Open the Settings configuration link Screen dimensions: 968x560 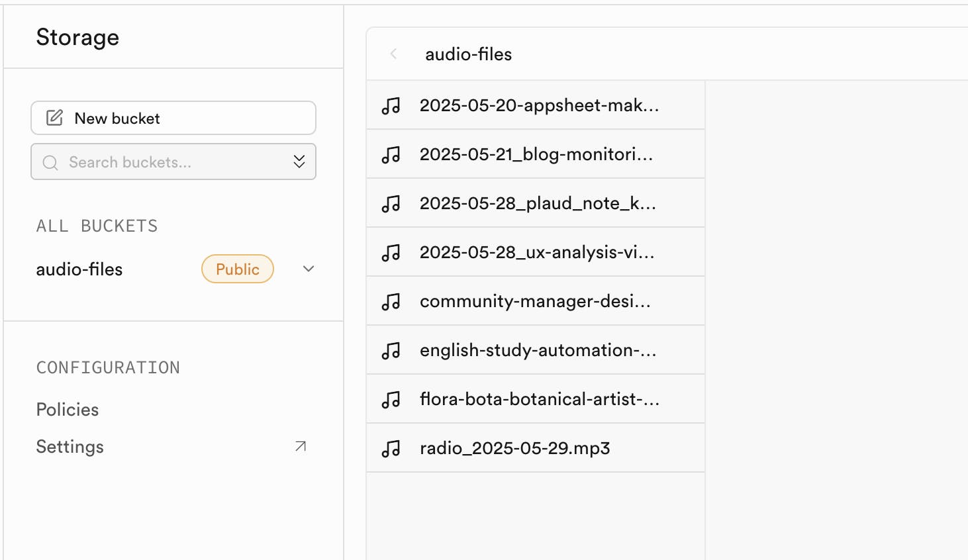tap(70, 447)
